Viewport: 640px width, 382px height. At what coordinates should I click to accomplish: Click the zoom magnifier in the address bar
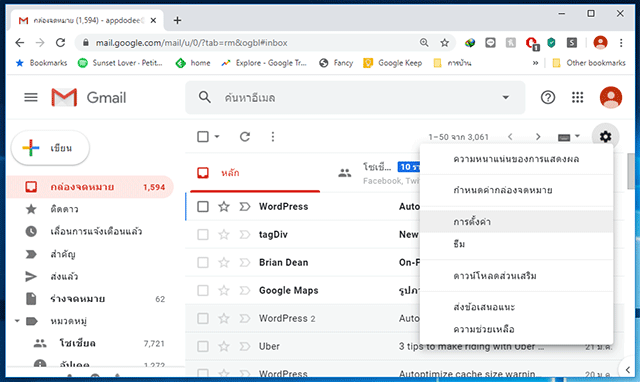424,42
